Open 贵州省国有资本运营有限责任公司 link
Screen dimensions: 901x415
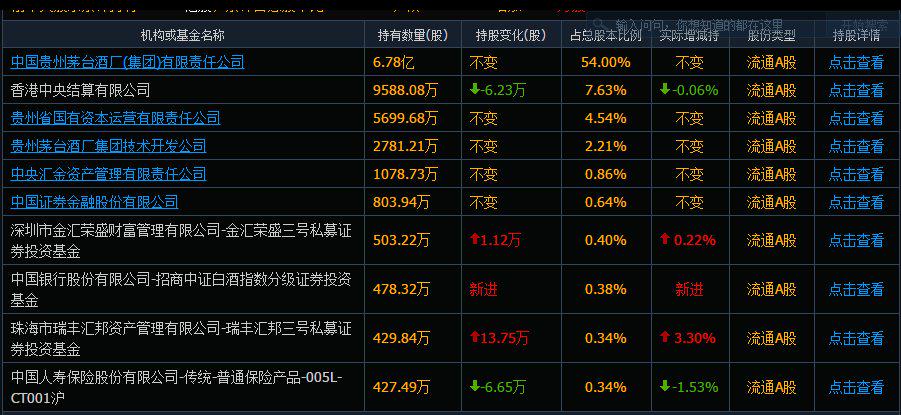click(115, 118)
